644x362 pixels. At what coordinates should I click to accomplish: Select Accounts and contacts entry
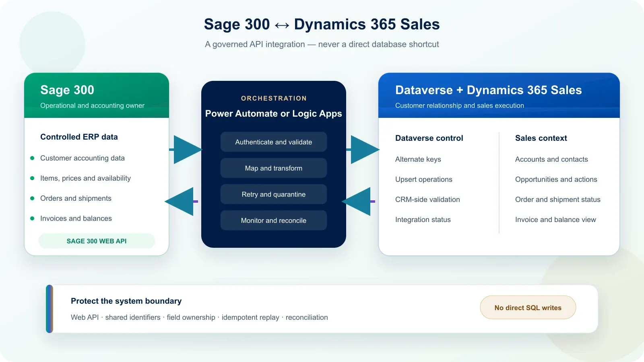(x=551, y=159)
